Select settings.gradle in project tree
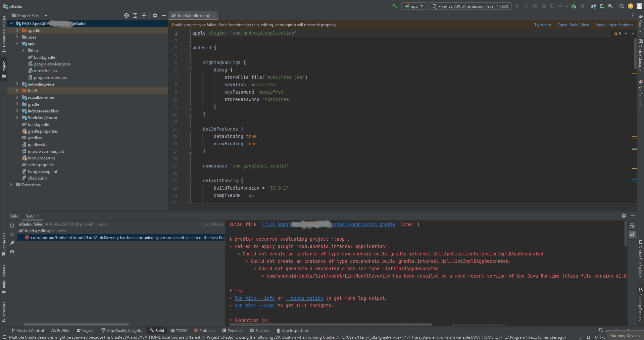This screenshot has width=644, height=340. (x=41, y=165)
